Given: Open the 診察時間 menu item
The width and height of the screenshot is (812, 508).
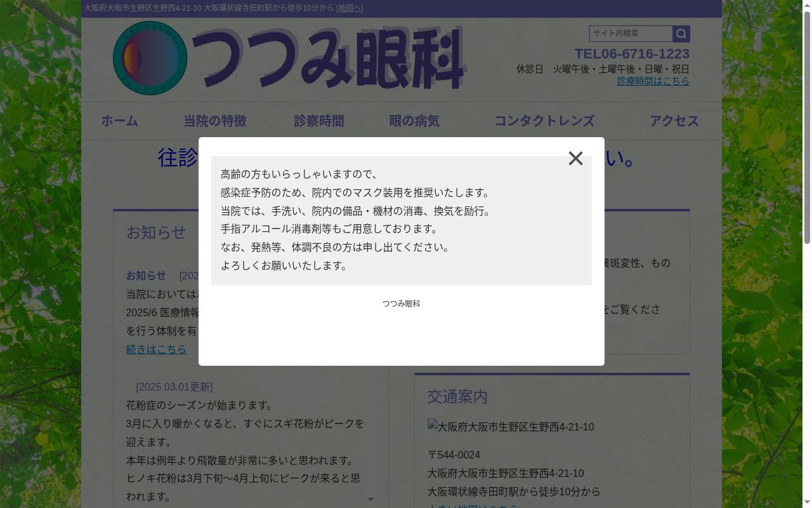Looking at the screenshot, I should pyautogui.click(x=319, y=121).
